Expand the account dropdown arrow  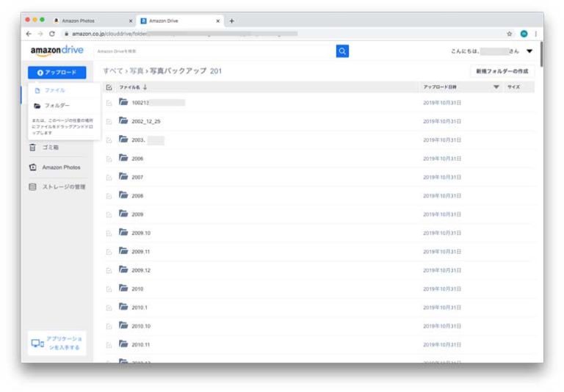click(x=530, y=51)
